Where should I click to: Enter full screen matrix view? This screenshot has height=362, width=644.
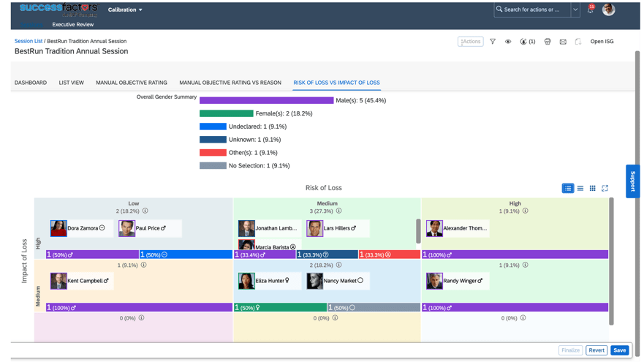coord(605,189)
